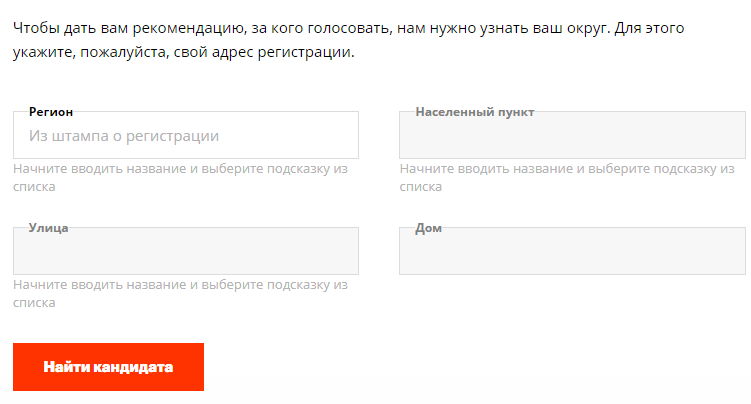The image size is (751, 404).
Task: Click the hint text below Регион field
Action: point(180,169)
